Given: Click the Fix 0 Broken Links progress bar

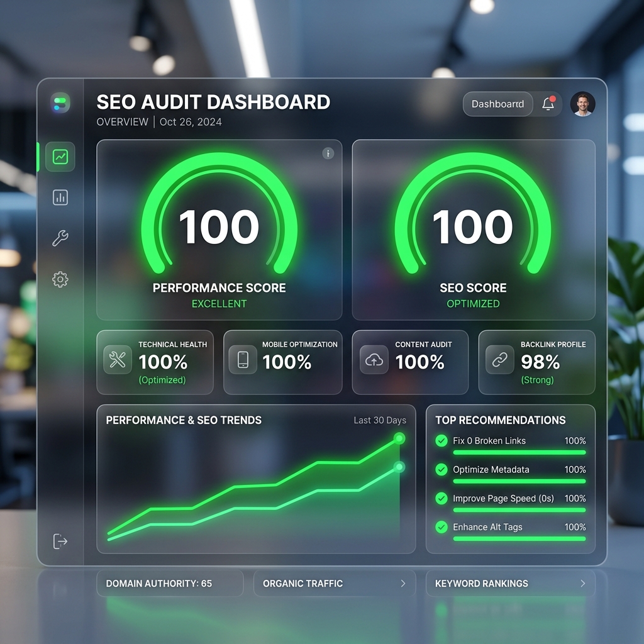Looking at the screenshot, I should pos(519,453).
